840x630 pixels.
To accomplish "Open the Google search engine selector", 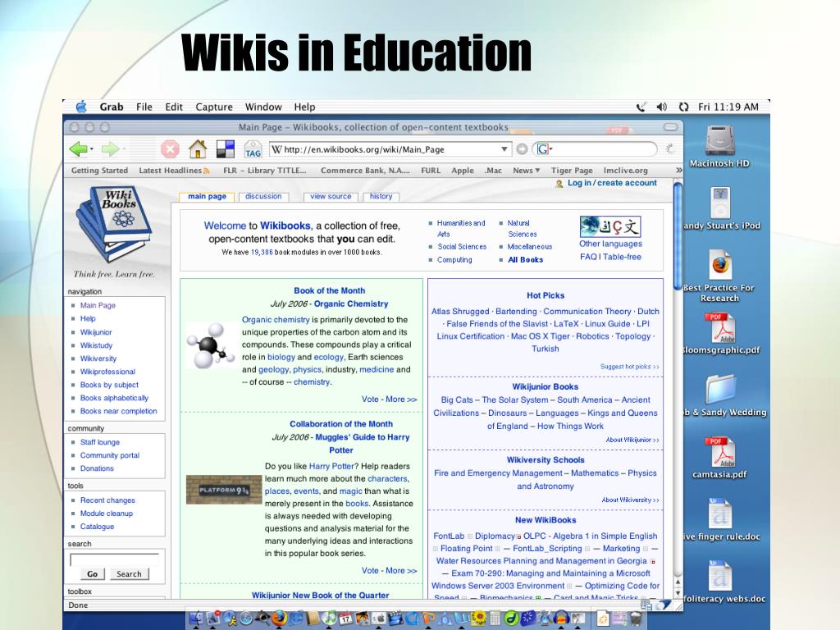I will coord(544,149).
